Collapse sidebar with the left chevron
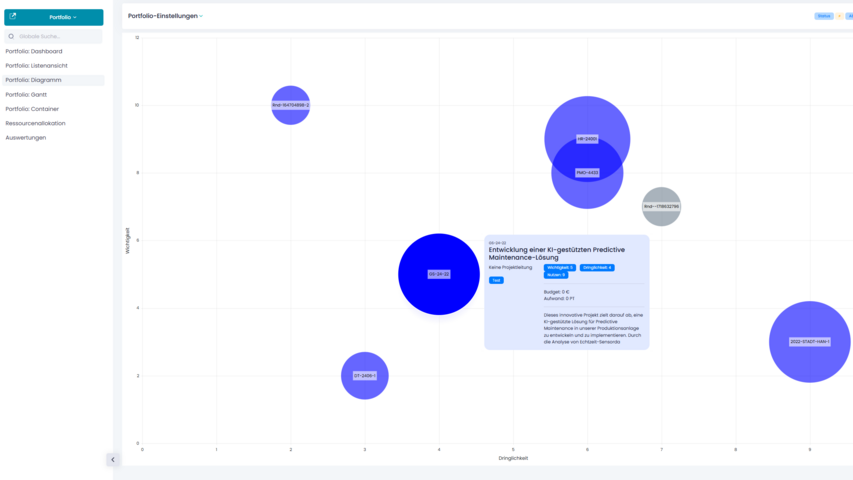The height and width of the screenshot is (480, 853). (x=112, y=460)
